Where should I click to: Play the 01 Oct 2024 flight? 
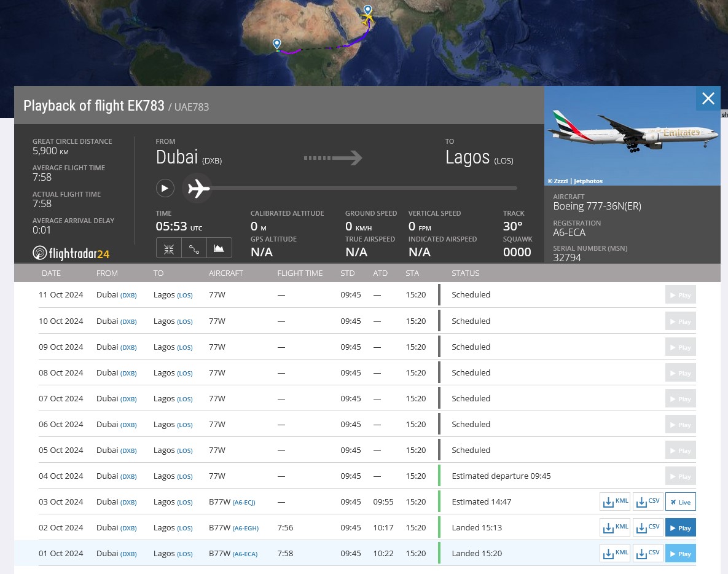coord(680,554)
